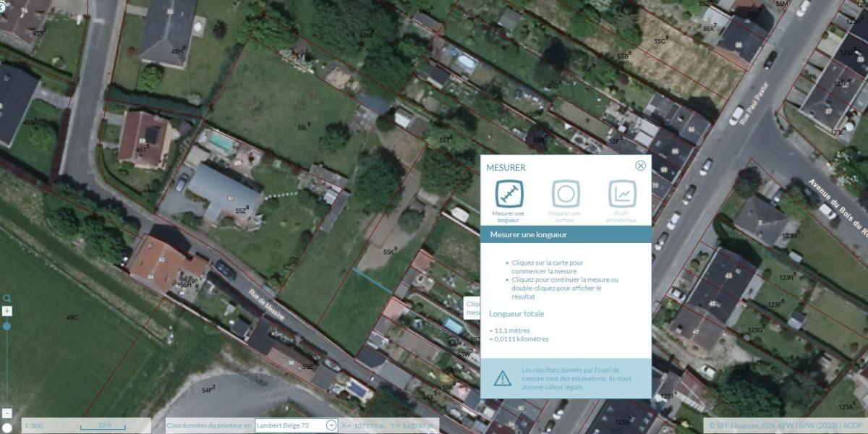
Task: Close the Mesurer panel
Action: [x=640, y=166]
